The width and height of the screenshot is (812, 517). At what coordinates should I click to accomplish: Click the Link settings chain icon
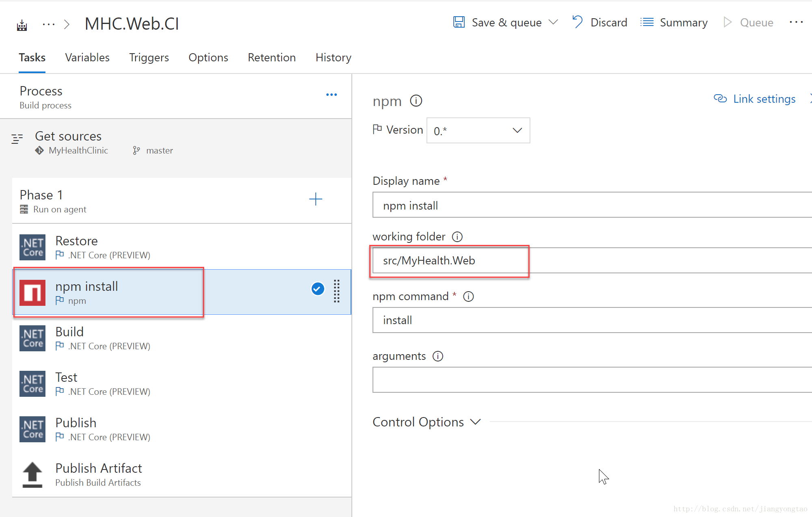pos(720,99)
